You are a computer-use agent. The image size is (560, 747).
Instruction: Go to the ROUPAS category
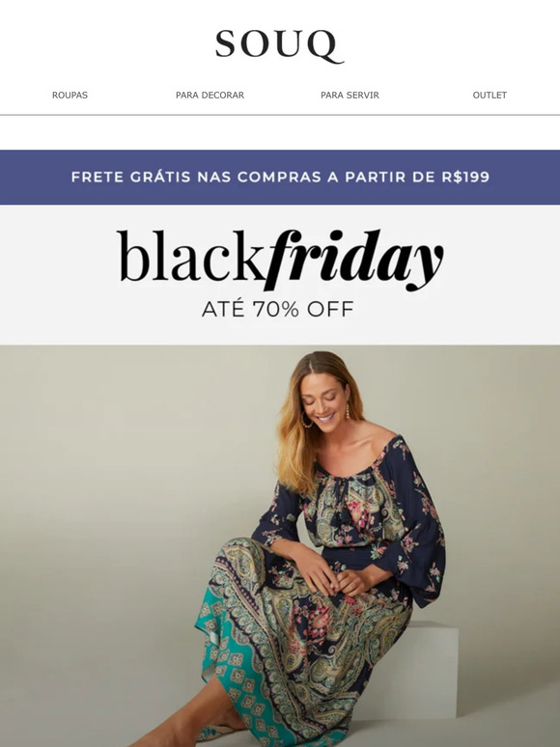pos(70,95)
